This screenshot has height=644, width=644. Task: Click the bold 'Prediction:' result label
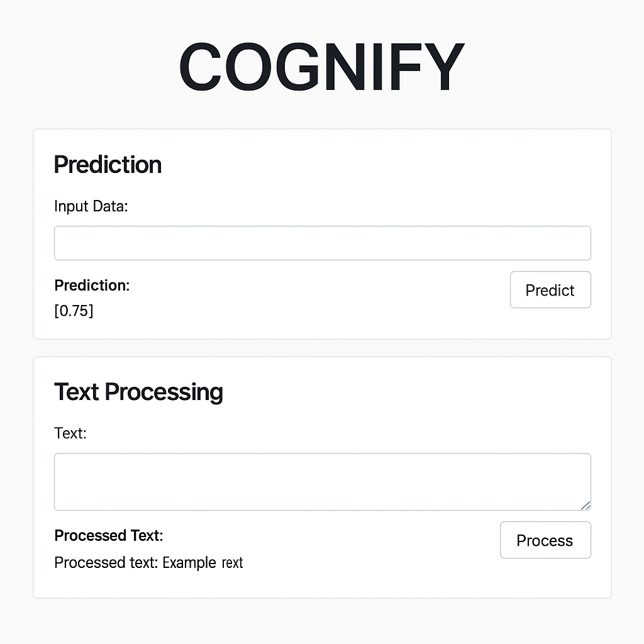[92, 285]
